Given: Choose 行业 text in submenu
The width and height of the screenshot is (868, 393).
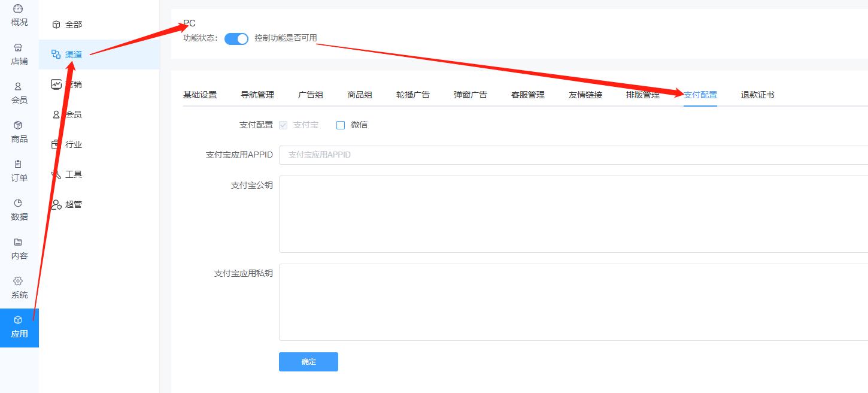Looking at the screenshot, I should 74,144.
